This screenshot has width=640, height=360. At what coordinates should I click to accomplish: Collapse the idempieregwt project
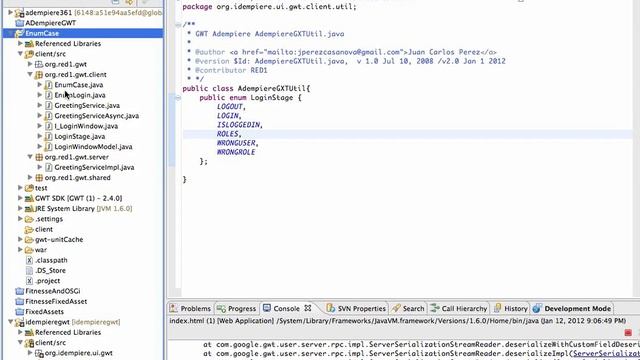coord(11,322)
